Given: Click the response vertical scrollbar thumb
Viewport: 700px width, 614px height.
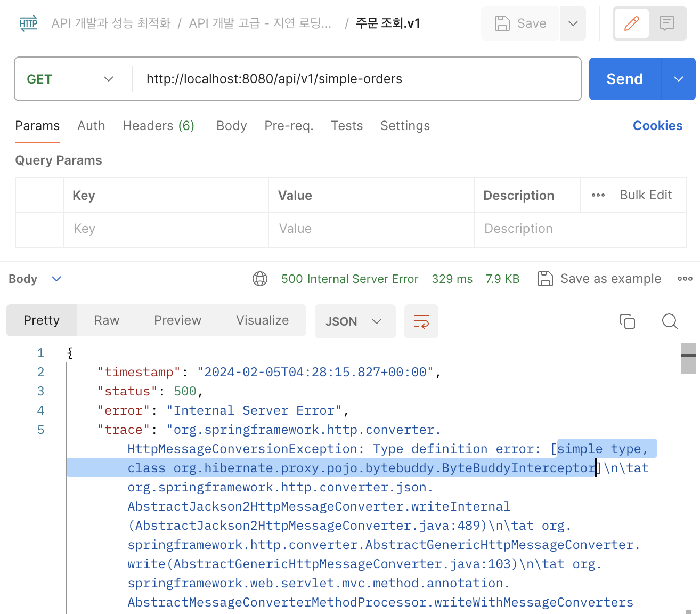Looking at the screenshot, I should tap(688, 358).
